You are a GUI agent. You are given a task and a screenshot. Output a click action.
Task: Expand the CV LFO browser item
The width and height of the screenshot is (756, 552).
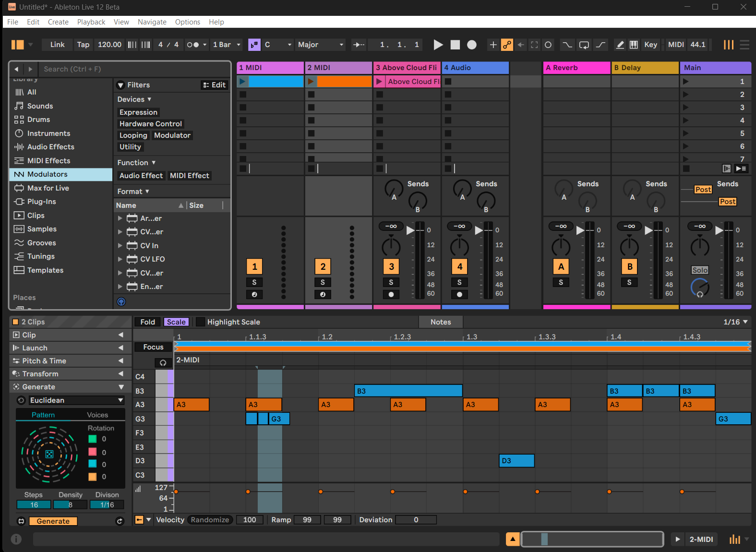point(120,259)
